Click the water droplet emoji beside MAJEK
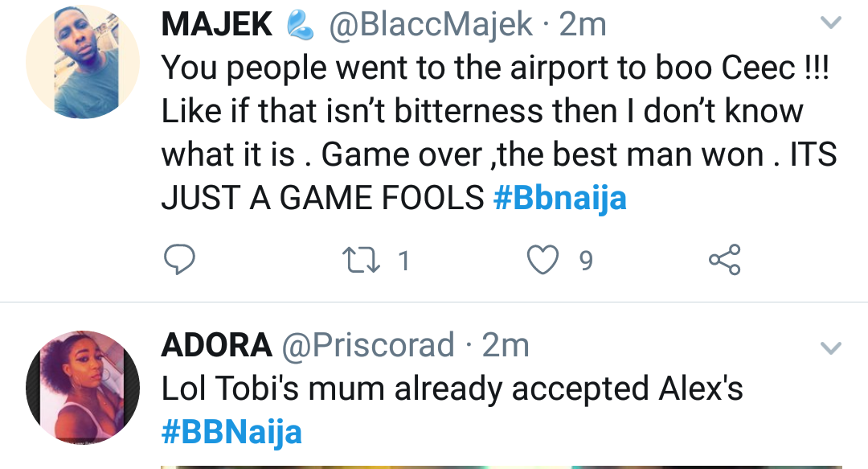 [x=301, y=27]
